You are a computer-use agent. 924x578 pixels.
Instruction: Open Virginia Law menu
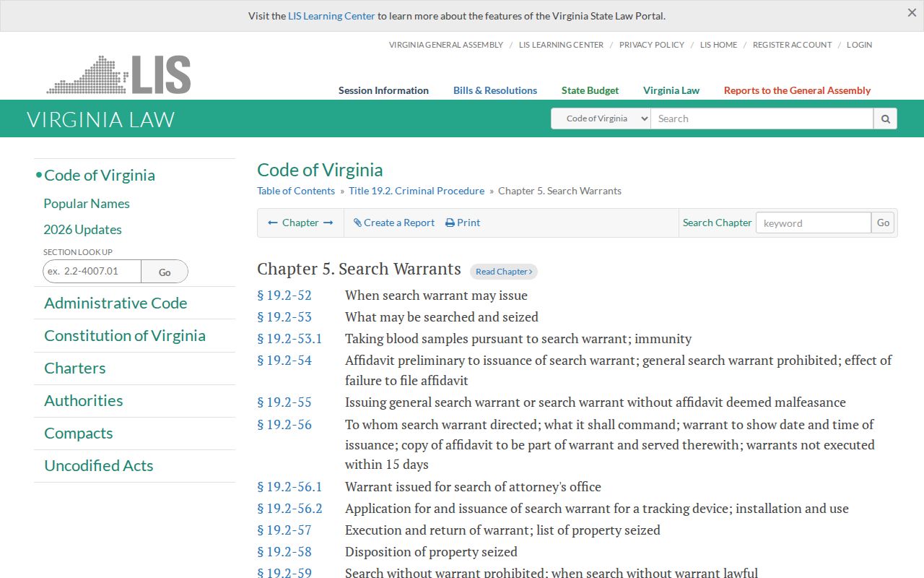(x=671, y=90)
